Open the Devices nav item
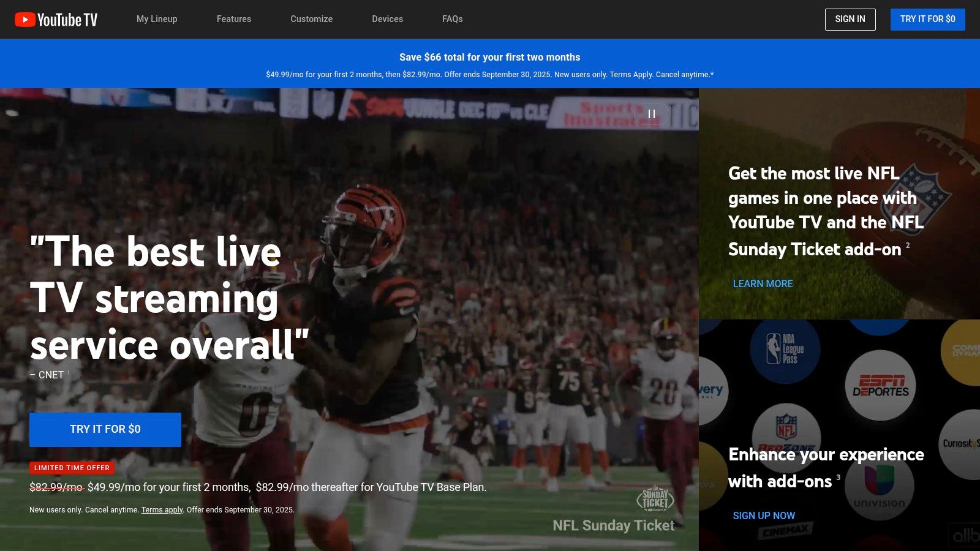980x551 pixels. 388,19
